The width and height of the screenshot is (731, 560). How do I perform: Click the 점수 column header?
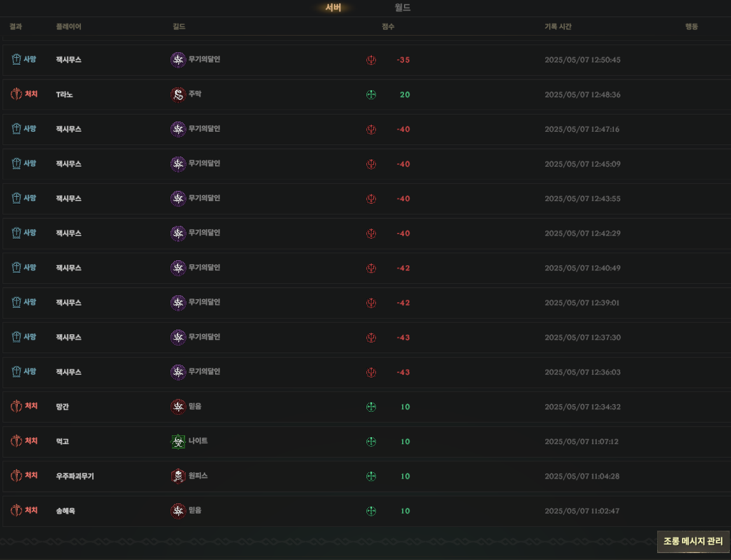(388, 27)
